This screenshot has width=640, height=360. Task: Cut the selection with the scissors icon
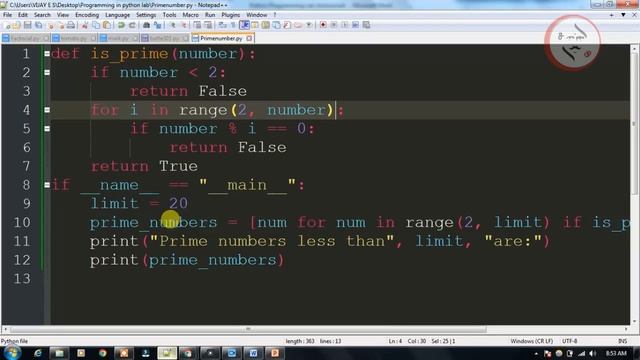[85, 25]
